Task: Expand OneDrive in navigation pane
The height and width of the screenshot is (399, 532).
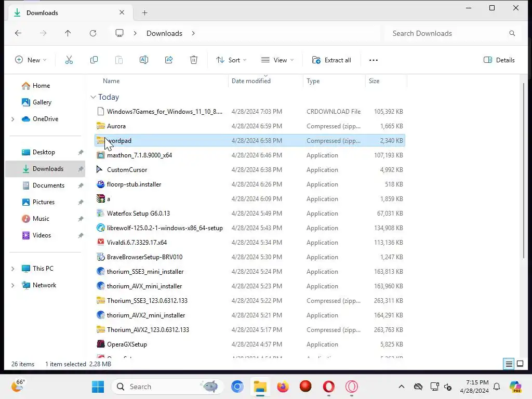Action: click(13, 119)
